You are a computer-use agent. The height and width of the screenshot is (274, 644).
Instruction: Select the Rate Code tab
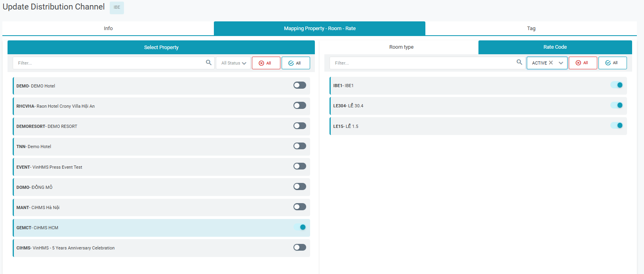tap(555, 47)
